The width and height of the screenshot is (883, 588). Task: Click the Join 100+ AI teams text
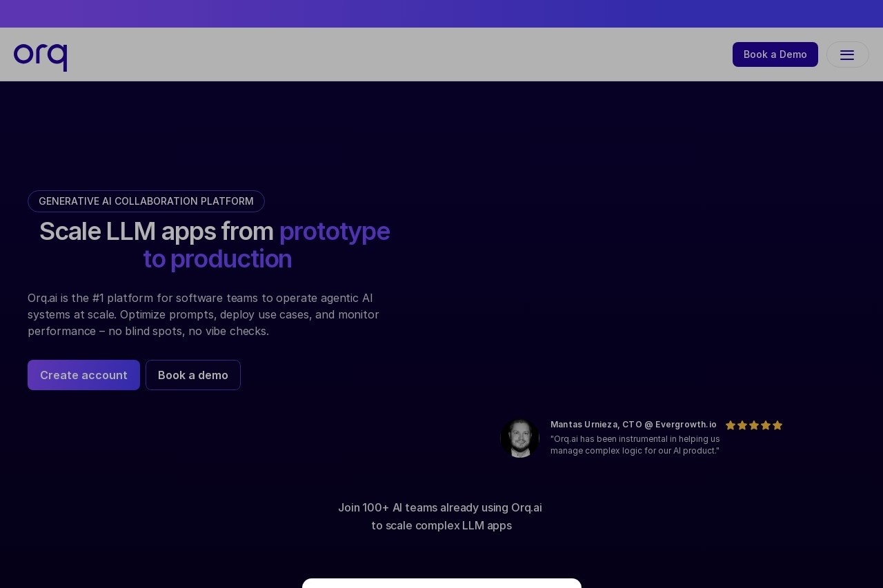(x=441, y=516)
